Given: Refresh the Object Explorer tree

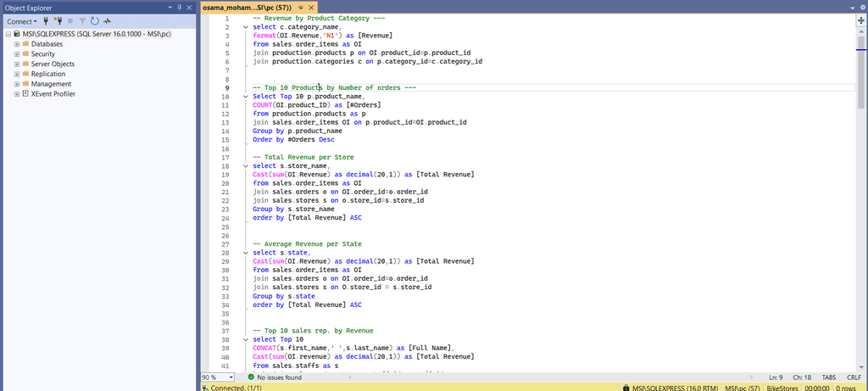Looking at the screenshot, I should tap(94, 20).
